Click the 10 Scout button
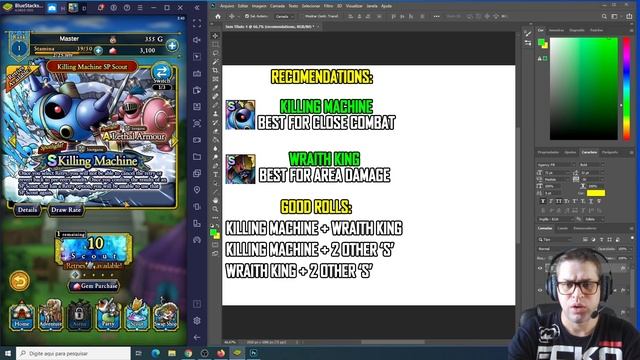This screenshot has width=640, height=360. pos(94,249)
